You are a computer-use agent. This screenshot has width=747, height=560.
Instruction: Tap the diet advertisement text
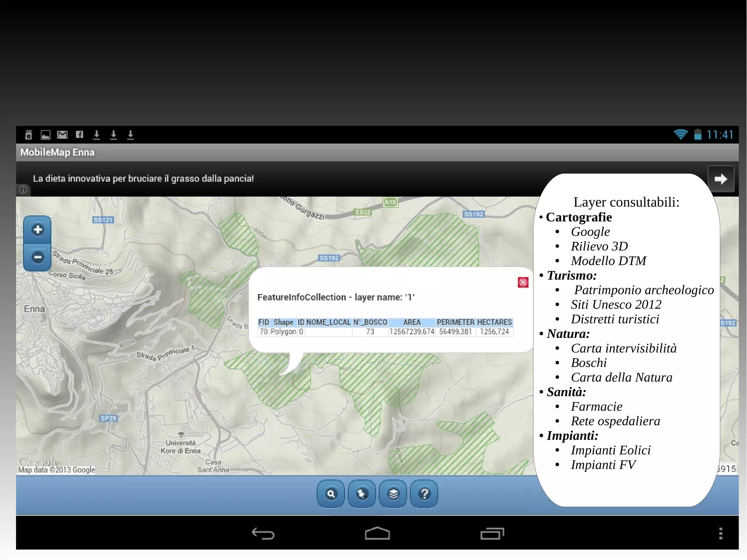[143, 179]
